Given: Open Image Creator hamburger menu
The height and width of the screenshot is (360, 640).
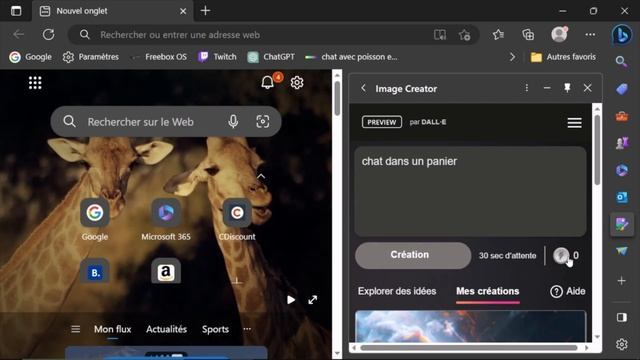Looking at the screenshot, I should click(x=574, y=122).
